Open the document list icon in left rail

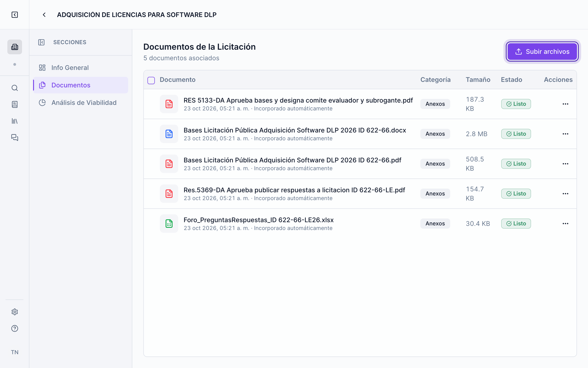tap(14, 104)
